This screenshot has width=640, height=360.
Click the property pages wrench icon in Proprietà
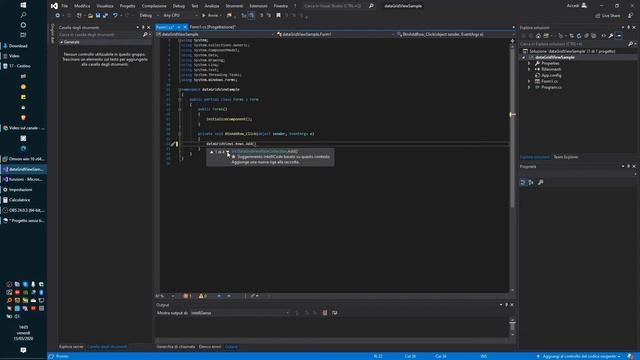(x=540, y=182)
